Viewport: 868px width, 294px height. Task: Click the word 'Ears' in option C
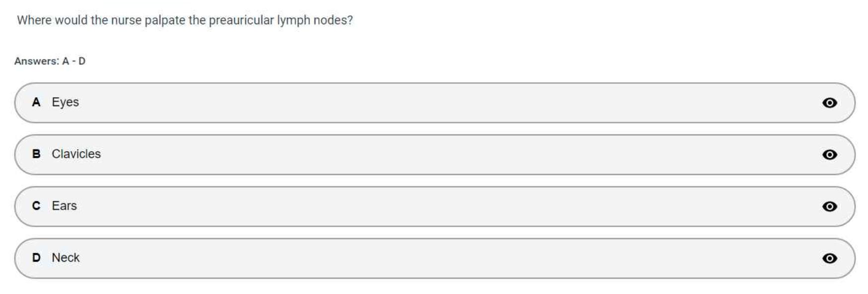click(x=64, y=206)
